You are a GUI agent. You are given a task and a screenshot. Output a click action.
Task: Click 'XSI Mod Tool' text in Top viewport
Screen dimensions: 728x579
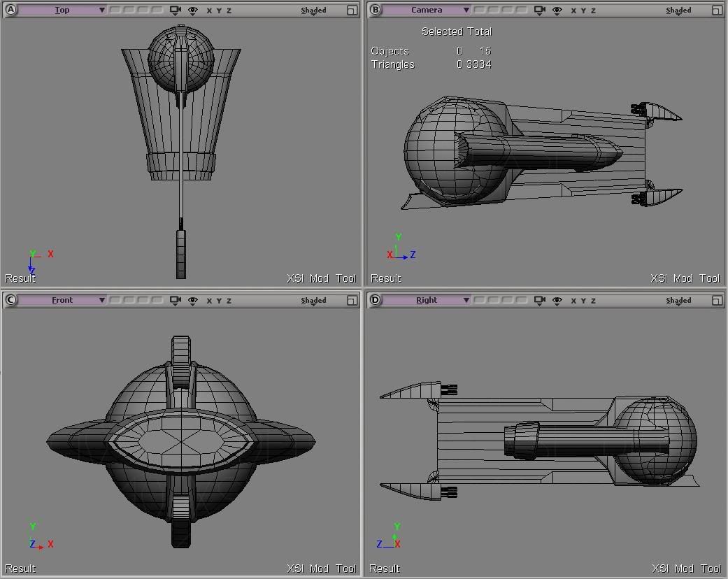click(321, 278)
